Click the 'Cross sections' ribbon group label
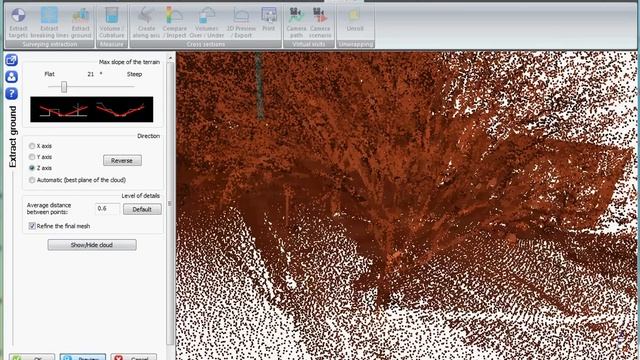This screenshot has width=640, height=360. pos(206,44)
